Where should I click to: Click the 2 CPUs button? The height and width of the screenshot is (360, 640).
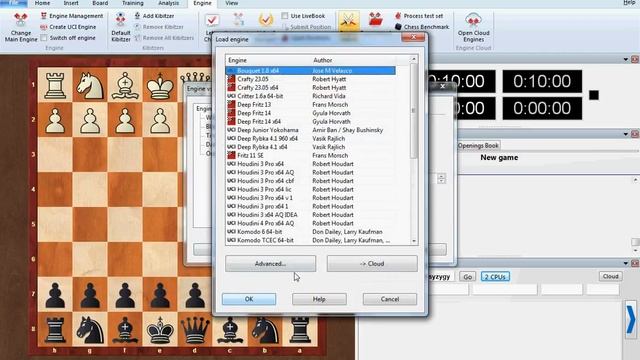pyautogui.click(x=495, y=277)
